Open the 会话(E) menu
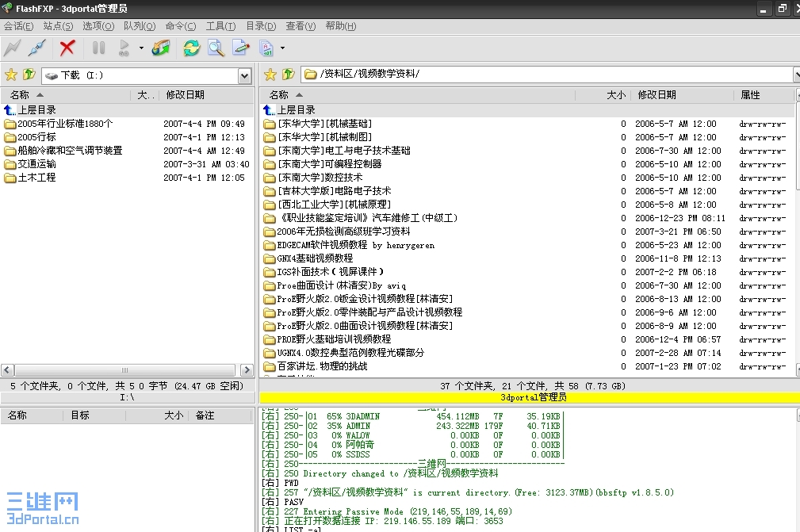This screenshot has width=800, height=532. coord(19,26)
